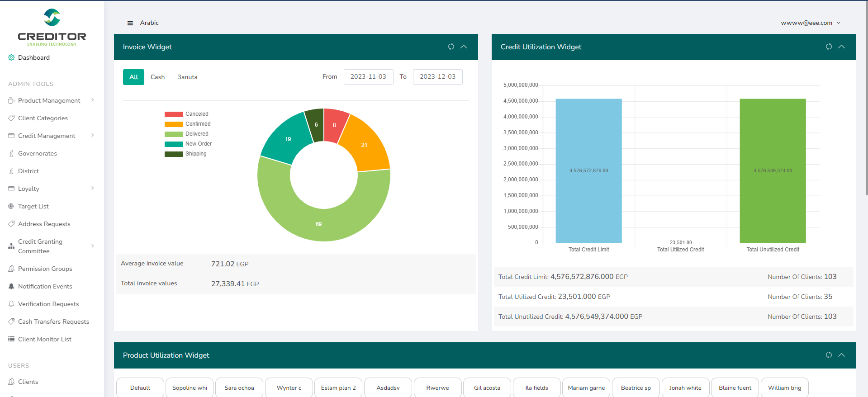The width and height of the screenshot is (868, 397).
Task: Refresh the Invoice Widget
Action: point(451,47)
